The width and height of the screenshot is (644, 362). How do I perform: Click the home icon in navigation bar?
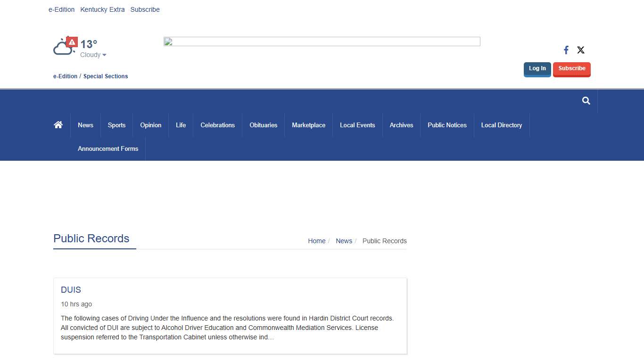tap(58, 125)
